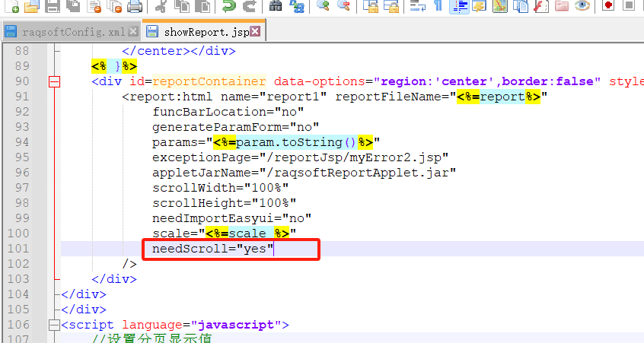644x343 pixels.
Task: Open the function list panel
Action: pyautogui.click(x=541, y=6)
